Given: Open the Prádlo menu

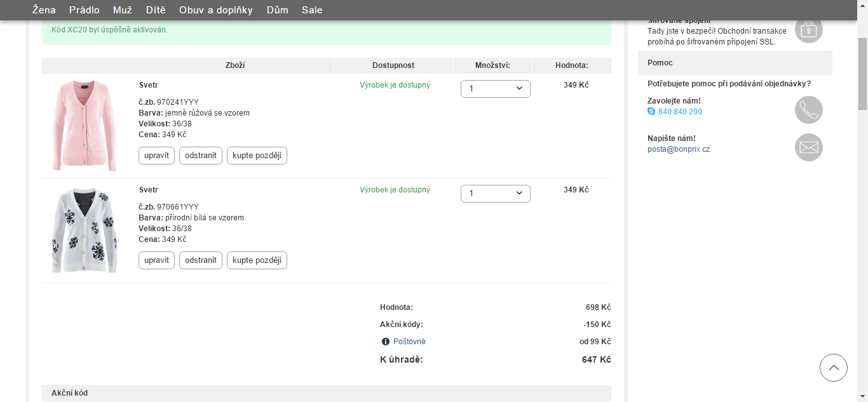Looking at the screenshot, I should click(x=85, y=10).
